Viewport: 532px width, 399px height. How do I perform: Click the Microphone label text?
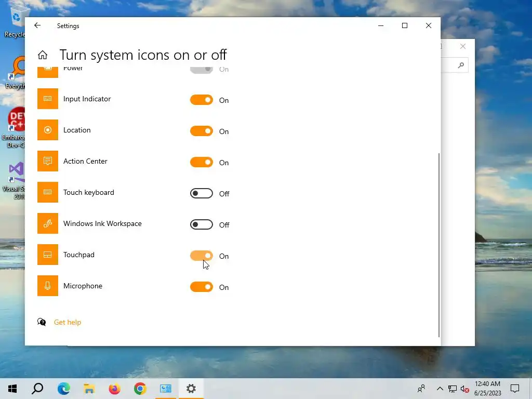(x=83, y=286)
